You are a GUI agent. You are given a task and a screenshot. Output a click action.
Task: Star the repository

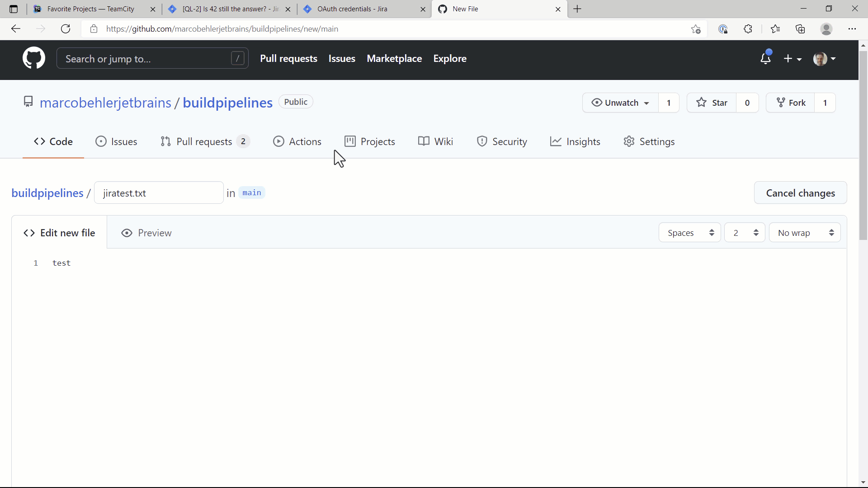coord(712,103)
